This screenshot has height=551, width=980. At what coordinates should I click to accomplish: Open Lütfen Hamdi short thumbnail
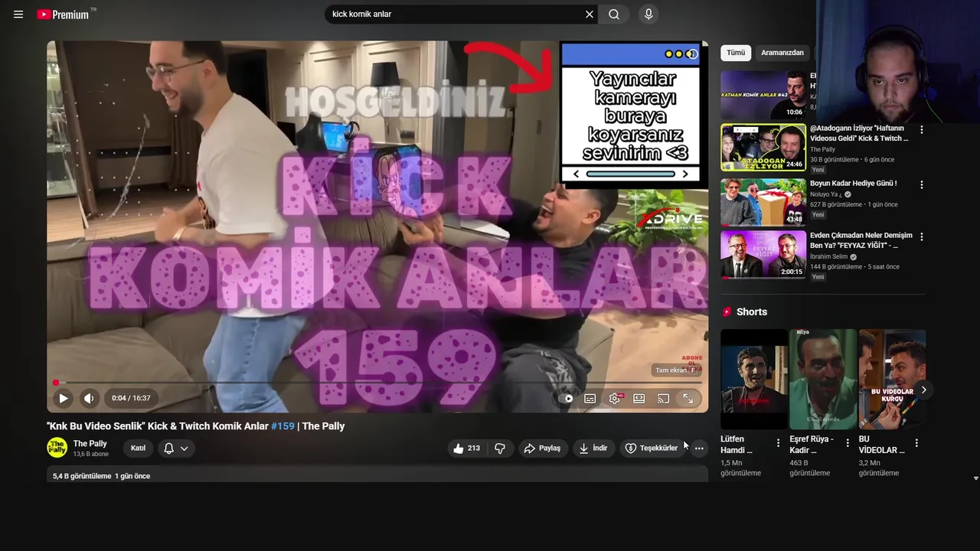pos(754,380)
